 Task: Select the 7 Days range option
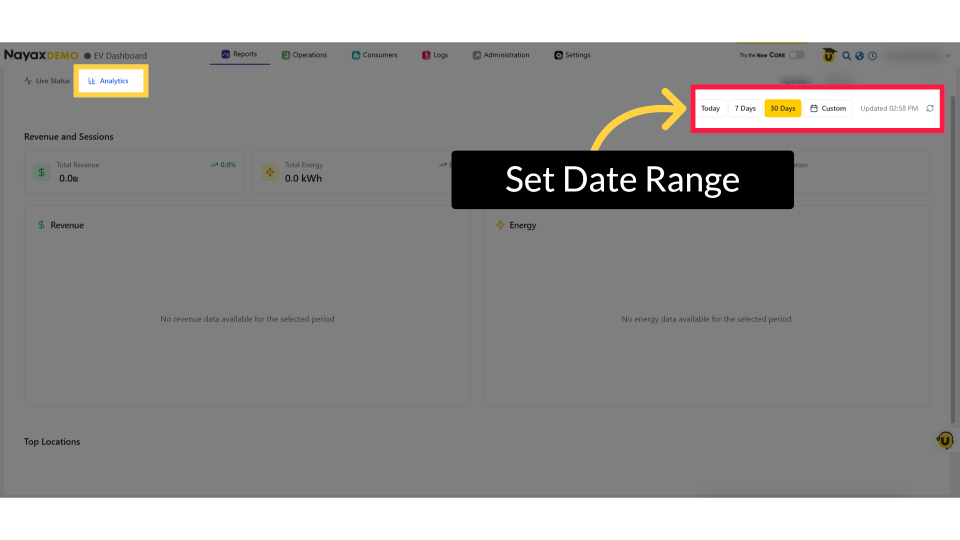pos(745,108)
